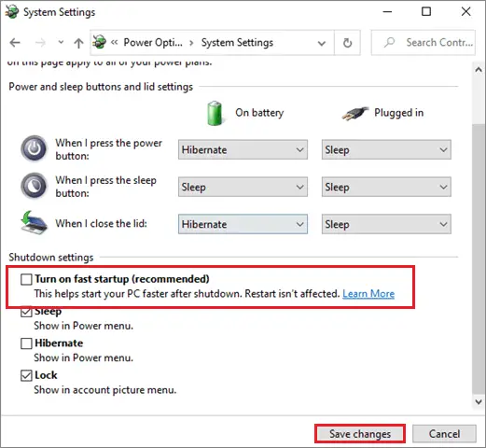Uncheck the Lock checkbox
This screenshot has width=486, height=448.
[x=26, y=375]
